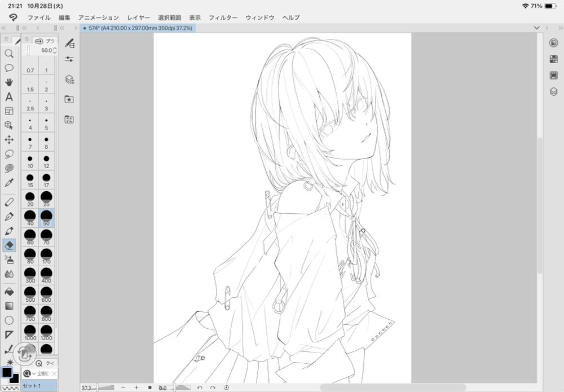The height and width of the screenshot is (392, 564).
Task: Reset canvas rotation icon
Action: click(x=226, y=387)
